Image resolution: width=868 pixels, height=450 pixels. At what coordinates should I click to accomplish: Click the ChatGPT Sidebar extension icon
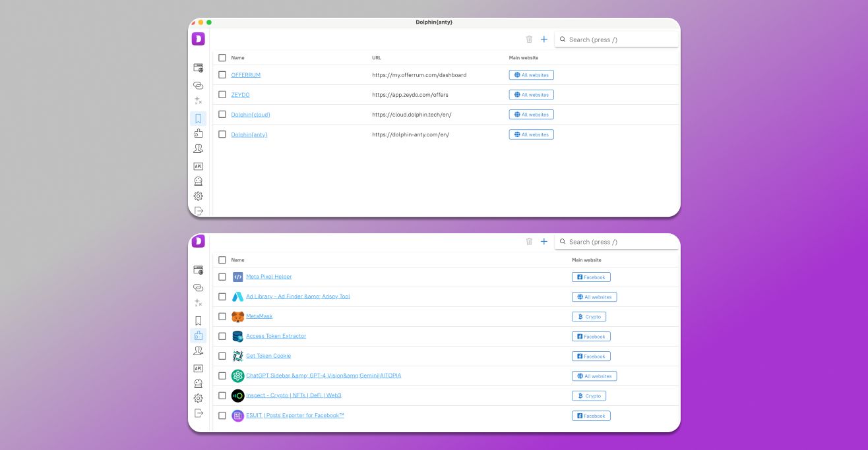tap(237, 376)
